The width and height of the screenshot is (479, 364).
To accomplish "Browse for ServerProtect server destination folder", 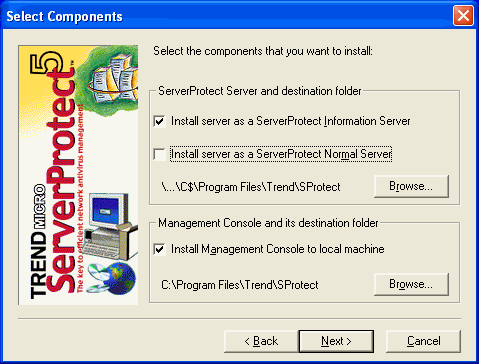I will 411,186.
